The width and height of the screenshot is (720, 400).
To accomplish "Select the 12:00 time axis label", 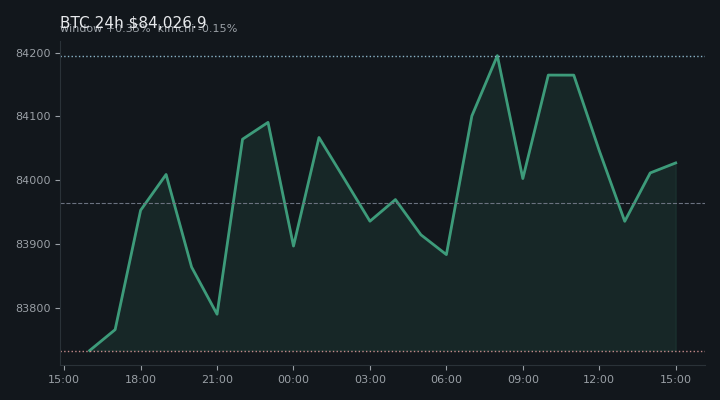I will (x=598, y=379).
